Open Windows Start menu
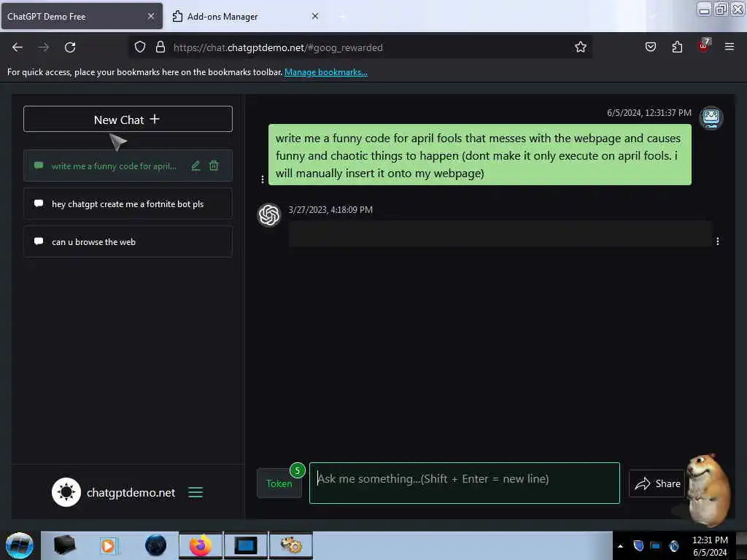The image size is (747, 560). tap(20, 545)
